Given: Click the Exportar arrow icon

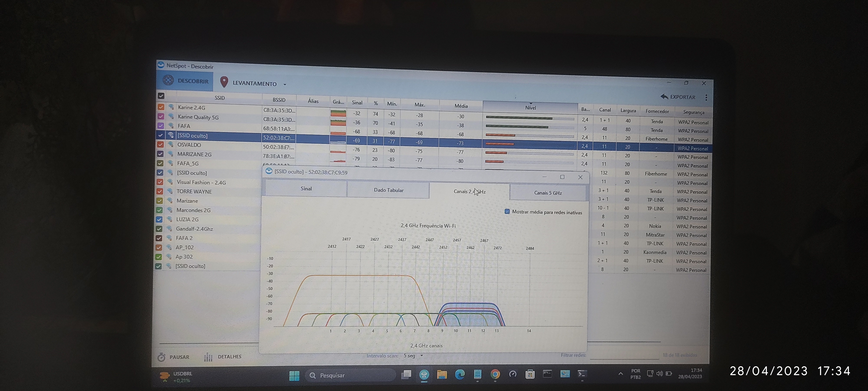Looking at the screenshot, I should (664, 97).
